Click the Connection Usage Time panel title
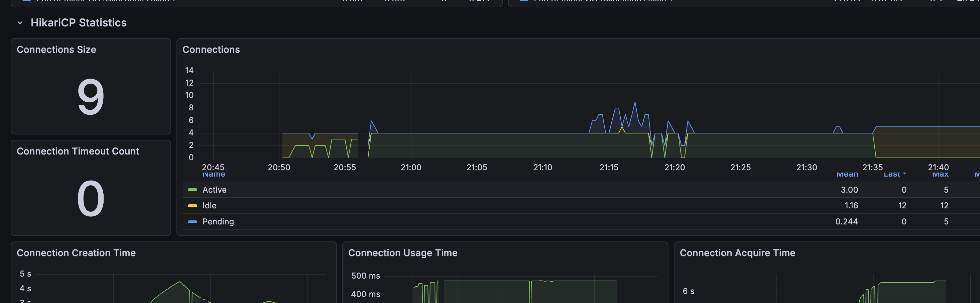980x303 pixels. point(403,253)
